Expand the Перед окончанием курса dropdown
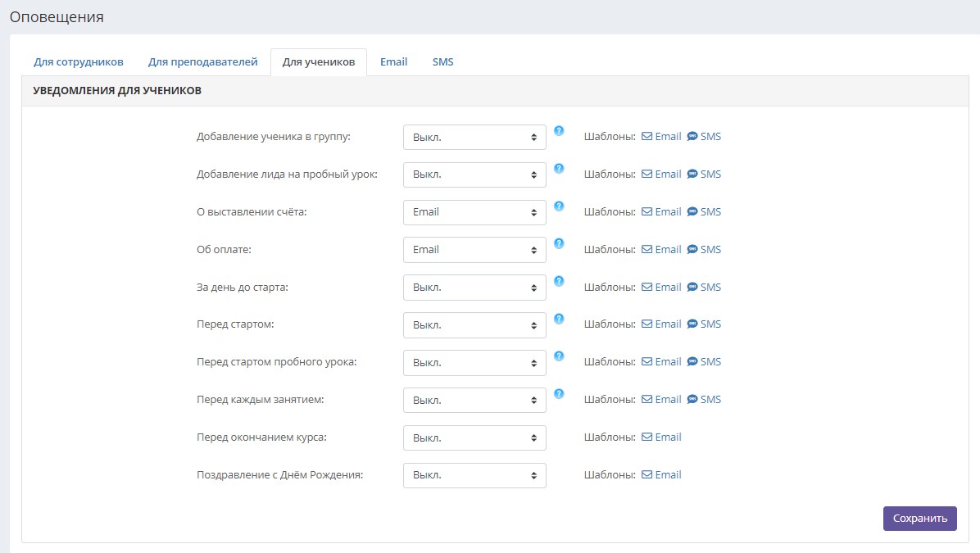 pyautogui.click(x=474, y=438)
